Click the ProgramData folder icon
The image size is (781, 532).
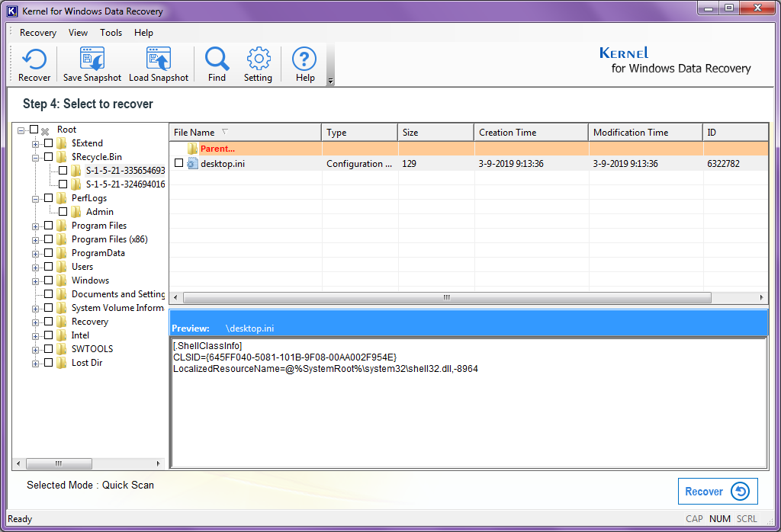pos(62,253)
